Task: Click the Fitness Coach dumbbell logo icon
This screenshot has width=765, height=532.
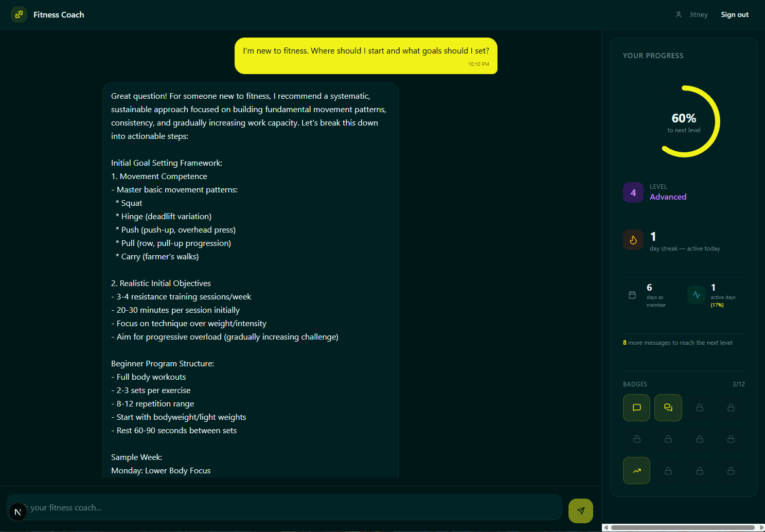Action: click(x=19, y=14)
